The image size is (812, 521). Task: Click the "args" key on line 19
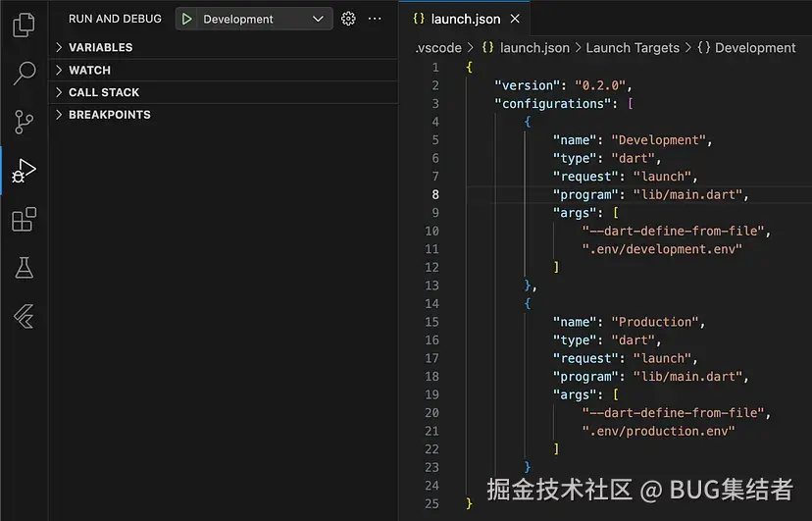pos(575,394)
